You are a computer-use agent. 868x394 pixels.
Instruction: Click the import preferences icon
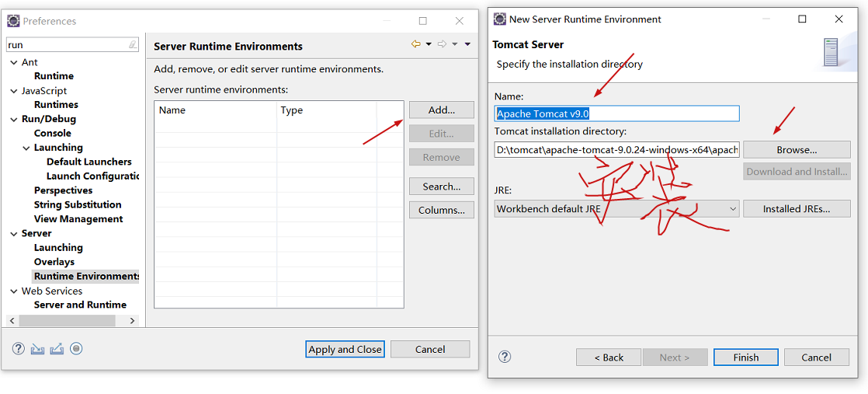(37, 349)
